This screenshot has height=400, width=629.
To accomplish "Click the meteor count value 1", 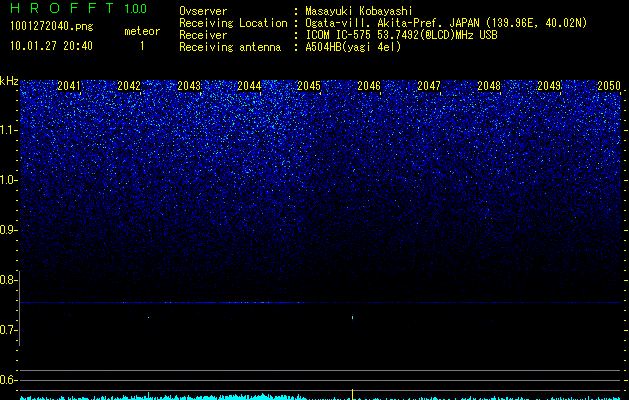I will (142, 46).
